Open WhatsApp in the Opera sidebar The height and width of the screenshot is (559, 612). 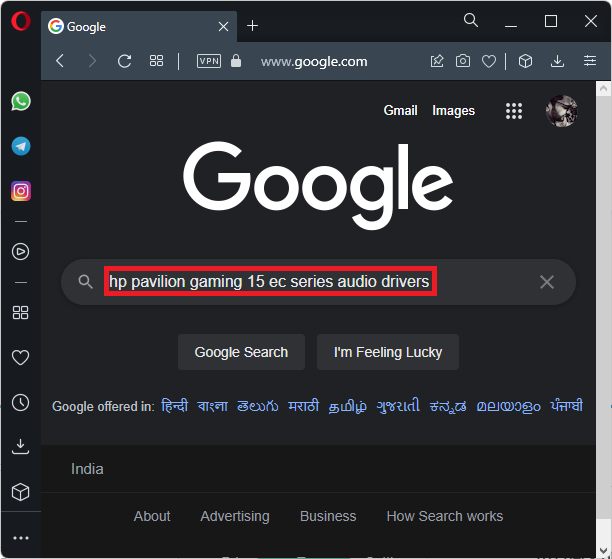point(20,101)
